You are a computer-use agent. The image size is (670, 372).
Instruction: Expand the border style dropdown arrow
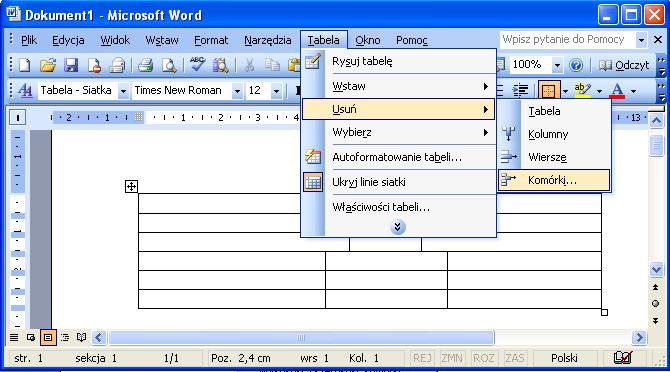[565, 91]
